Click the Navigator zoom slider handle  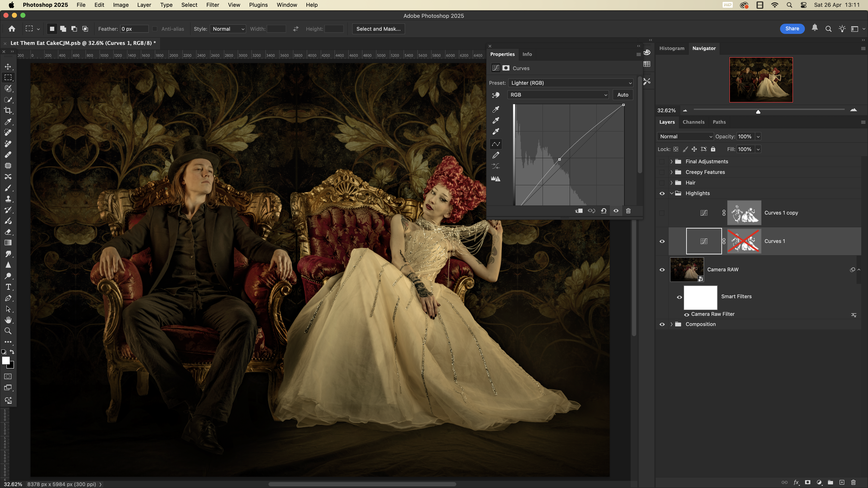coord(758,111)
